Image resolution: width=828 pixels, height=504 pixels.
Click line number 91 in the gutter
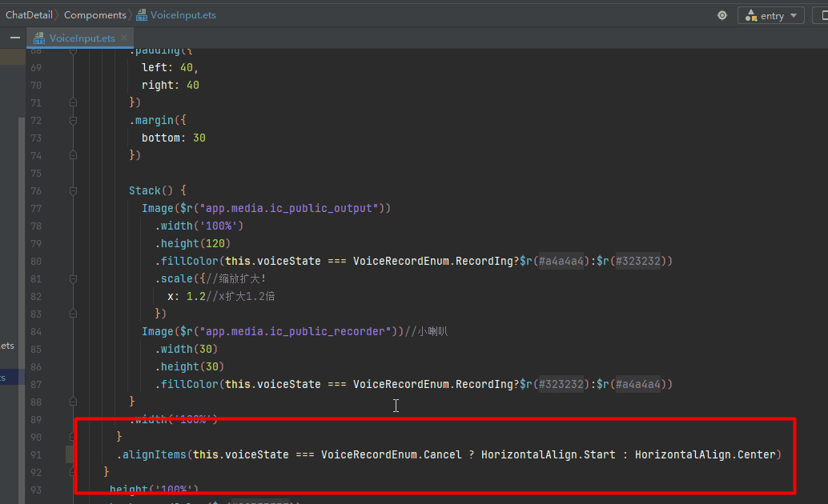(x=36, y=454)
